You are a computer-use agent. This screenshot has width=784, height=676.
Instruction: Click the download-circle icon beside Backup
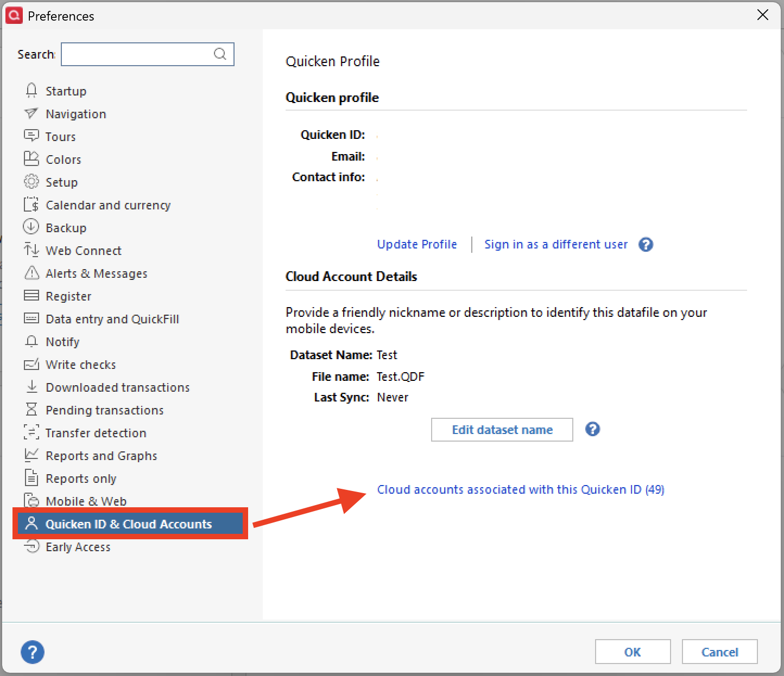click(31, 227)
